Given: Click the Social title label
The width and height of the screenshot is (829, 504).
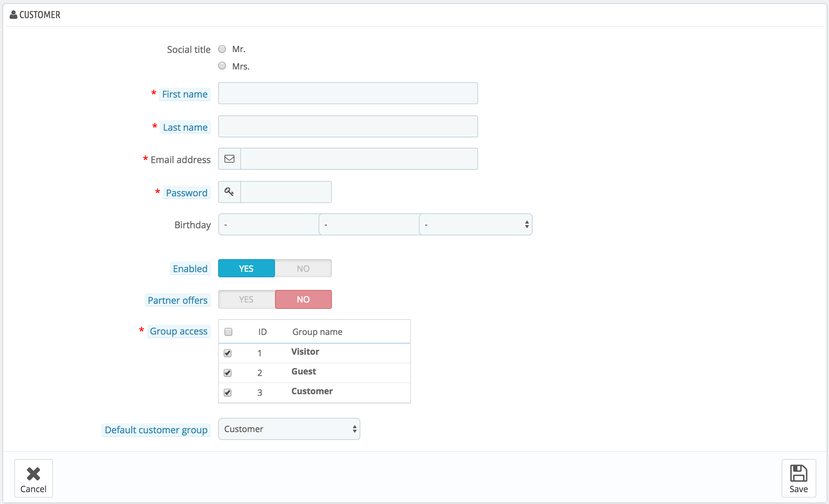Looking at the screenshot, I should click(x=188, y=49).
